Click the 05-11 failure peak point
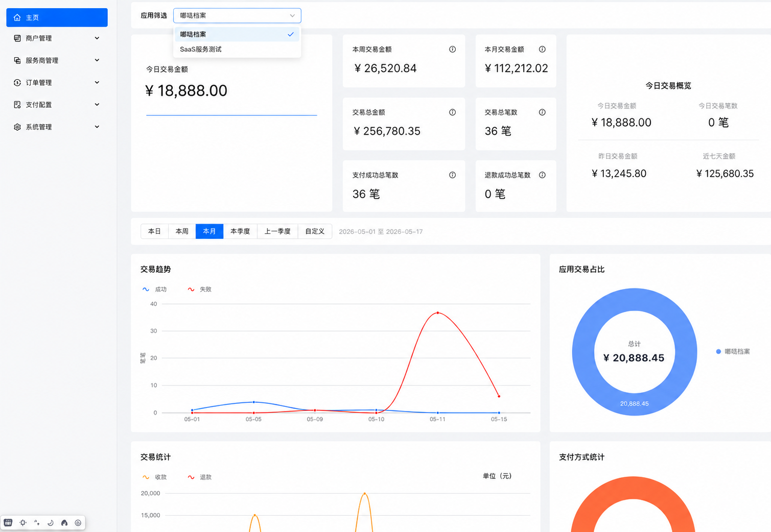771x532 pixels. click(438, 312)
